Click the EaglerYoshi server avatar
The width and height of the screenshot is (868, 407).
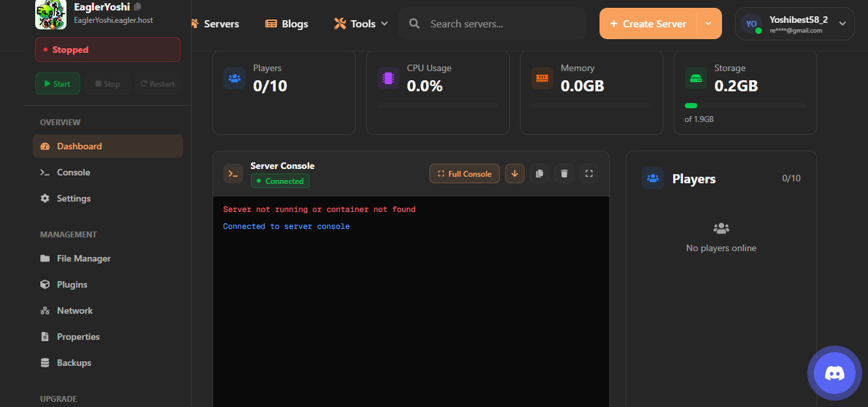pyautogui.click(x=51, y=14)
